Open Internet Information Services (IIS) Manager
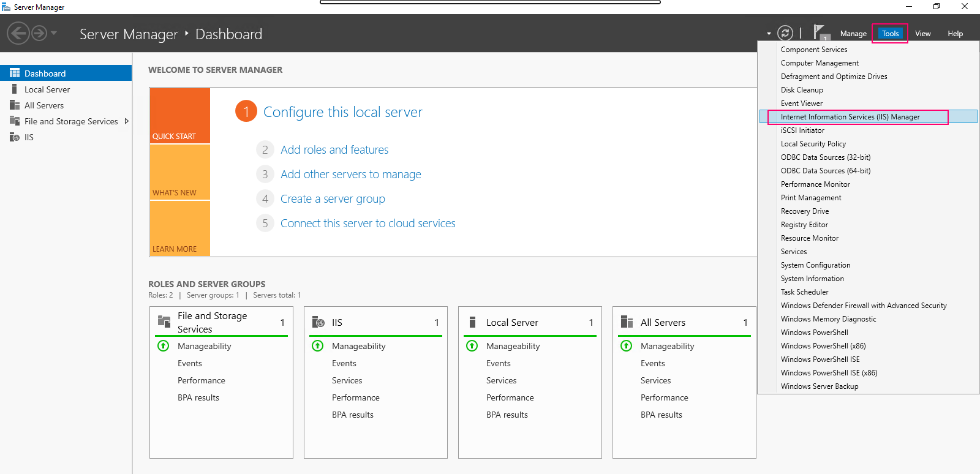Screen dimensions: 980x474 coord(869,117)
